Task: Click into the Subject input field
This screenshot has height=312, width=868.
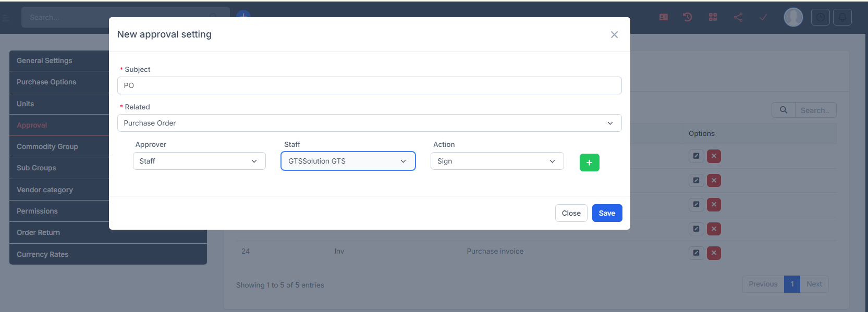Action: [x=369, y=85]
